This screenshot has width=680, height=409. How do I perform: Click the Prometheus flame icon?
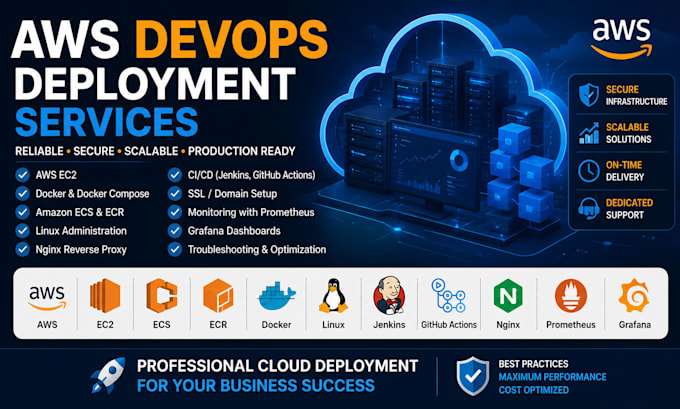pyautogui.click(x=571, y=296)
